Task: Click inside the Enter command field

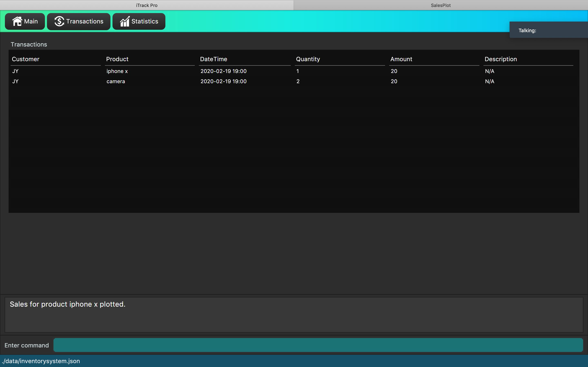Action: pos(318,345)
